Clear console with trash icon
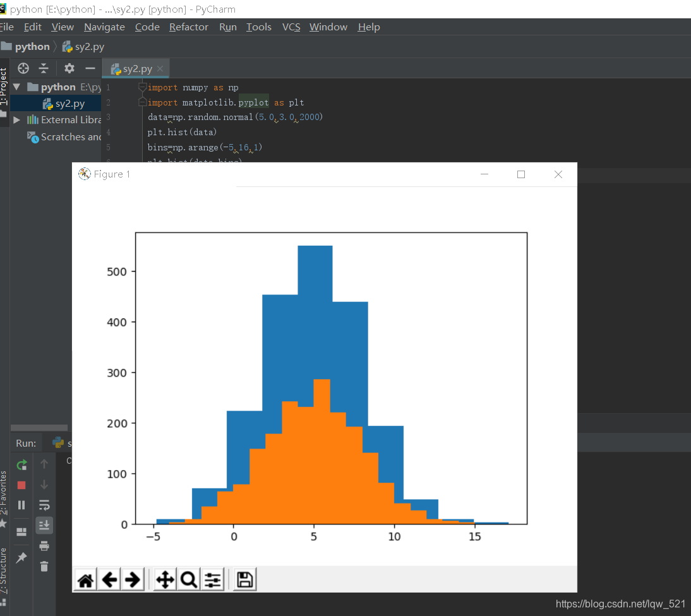The image size is (691, 616). coord(44,566)
